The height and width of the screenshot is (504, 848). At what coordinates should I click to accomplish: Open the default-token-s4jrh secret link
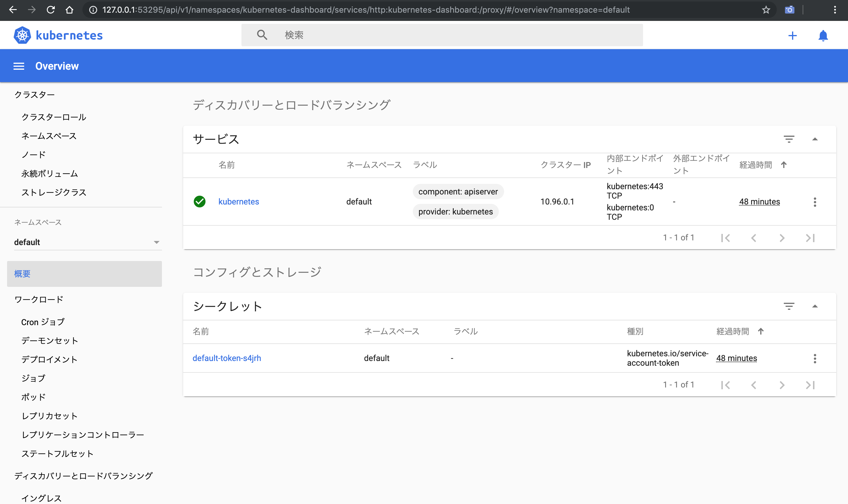click(227, 358)
